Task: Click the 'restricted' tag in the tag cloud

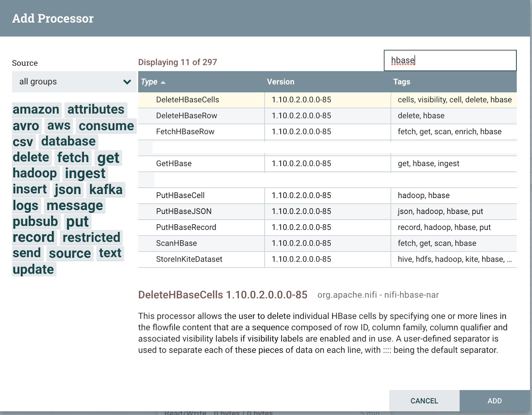Action: pos(91,237)
